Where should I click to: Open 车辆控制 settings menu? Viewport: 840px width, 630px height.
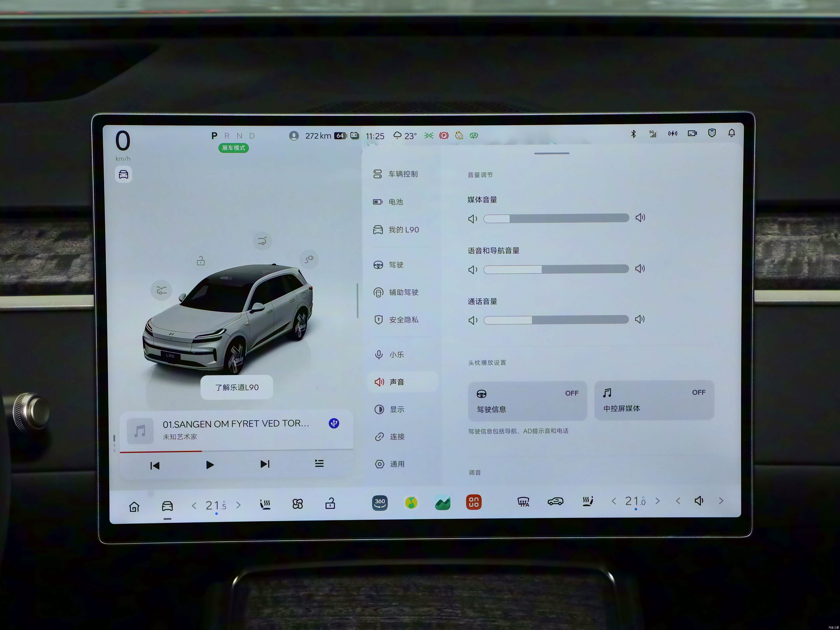[x=402, y=174]
